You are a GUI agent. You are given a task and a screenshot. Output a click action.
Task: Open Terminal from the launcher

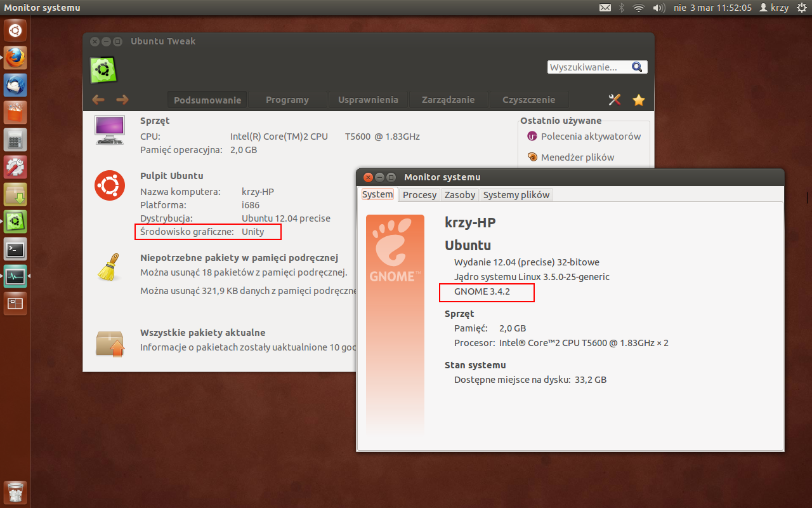[15, 249]
